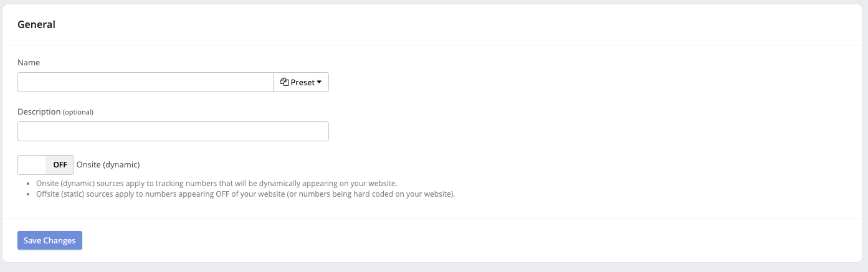Screen dimensions: 868x272
Task: Click the (optional) hint text
Action: click(78, 112)
